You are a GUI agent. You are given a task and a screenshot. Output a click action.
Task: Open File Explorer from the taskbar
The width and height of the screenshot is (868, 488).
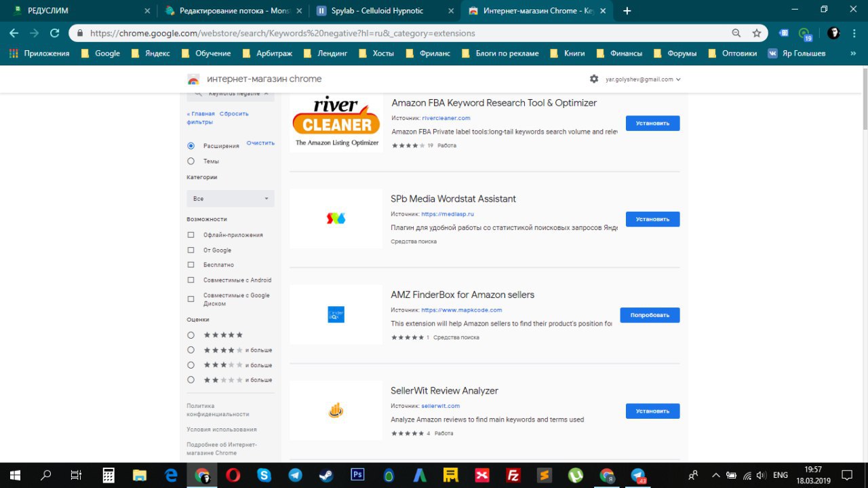click(140, 475)
